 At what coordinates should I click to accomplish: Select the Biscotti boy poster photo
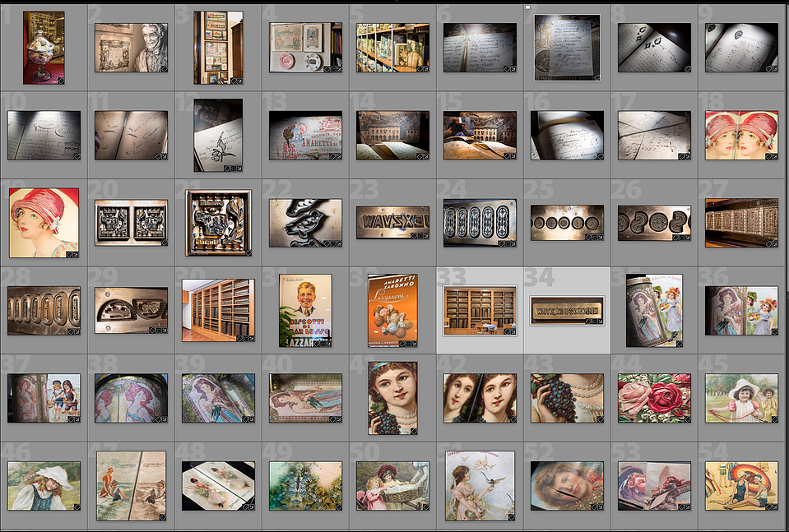(305, 310)
